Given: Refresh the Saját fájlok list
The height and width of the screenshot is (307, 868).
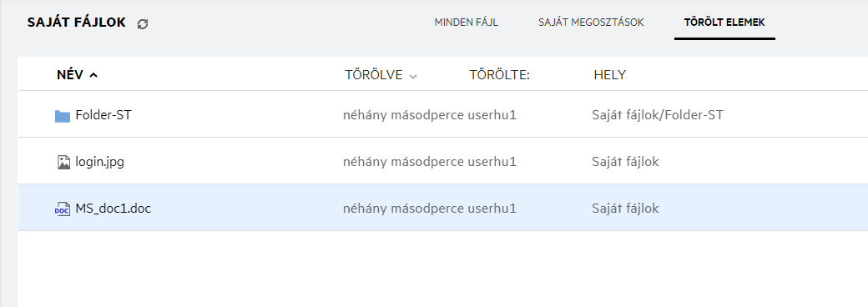Looking at the screenshot, I should click(143, 24).
